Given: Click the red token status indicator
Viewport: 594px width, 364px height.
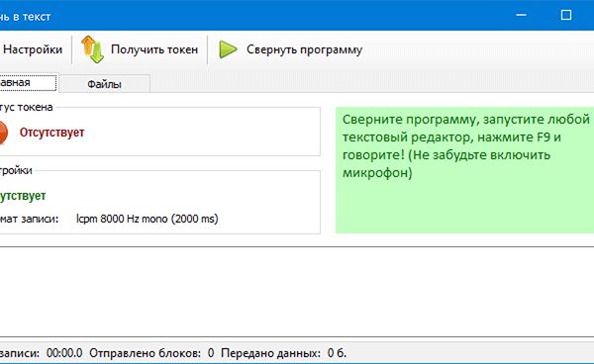Looking at the screenshot, I should pyautogui.click(x=3, y=133).
